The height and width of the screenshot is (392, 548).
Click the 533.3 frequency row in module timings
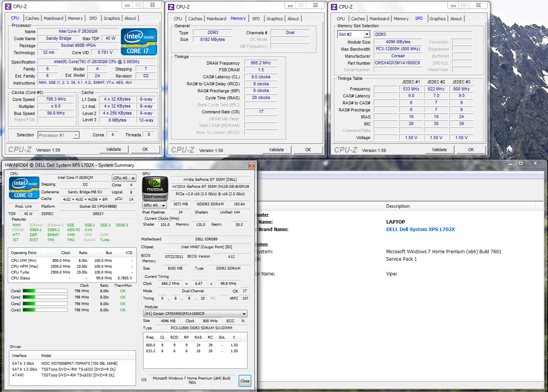pyautogui.click(x=195, y=351)
